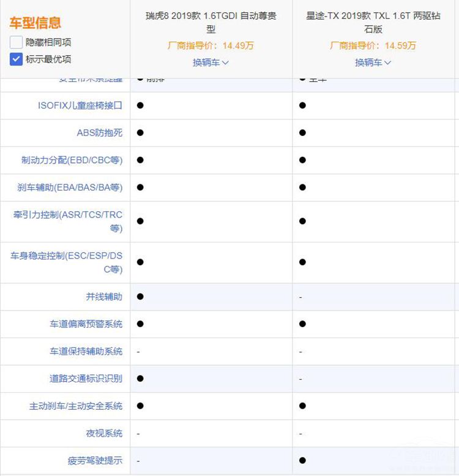Click 车道保持辅助系统 label
459x476 pixels.
(86, 351)
